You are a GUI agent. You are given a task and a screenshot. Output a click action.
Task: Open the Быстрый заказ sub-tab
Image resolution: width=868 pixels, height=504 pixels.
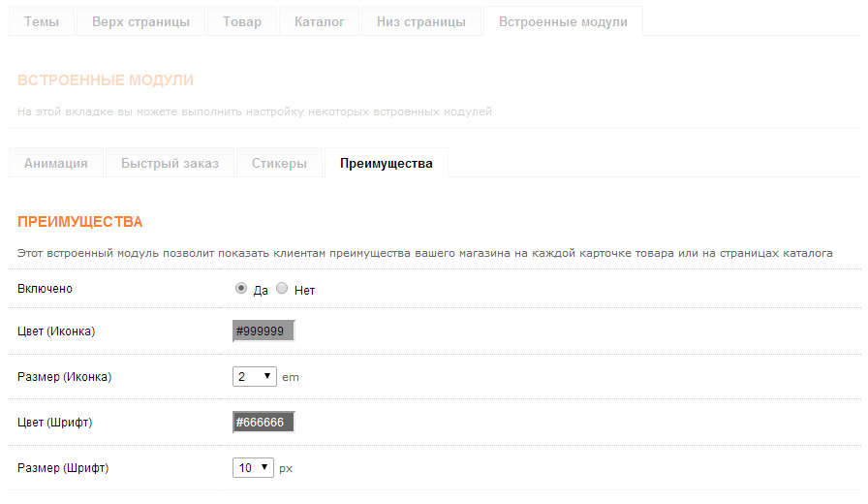coord(170,163)
